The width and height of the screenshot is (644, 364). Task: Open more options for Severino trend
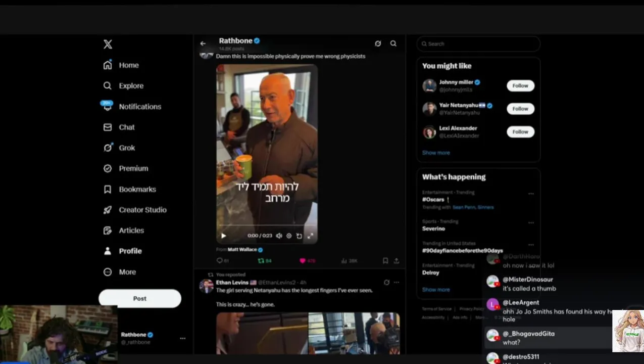point(531,222)
